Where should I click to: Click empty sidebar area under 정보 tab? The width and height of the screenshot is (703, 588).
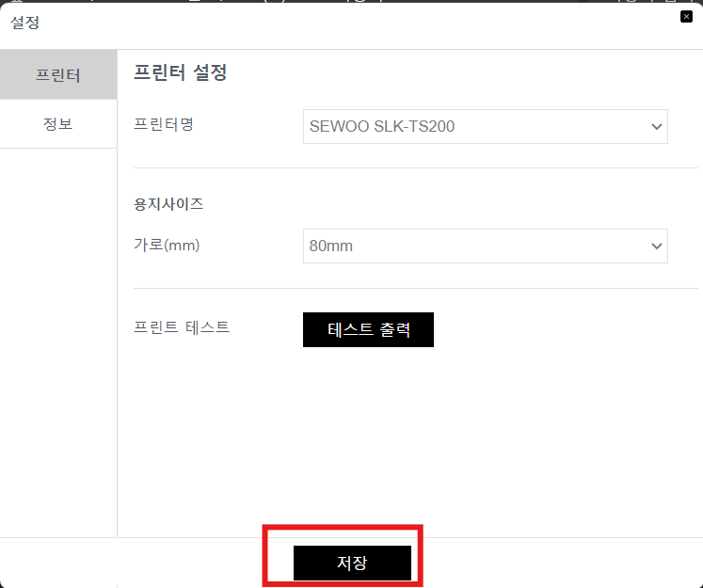tap(58, 341)
